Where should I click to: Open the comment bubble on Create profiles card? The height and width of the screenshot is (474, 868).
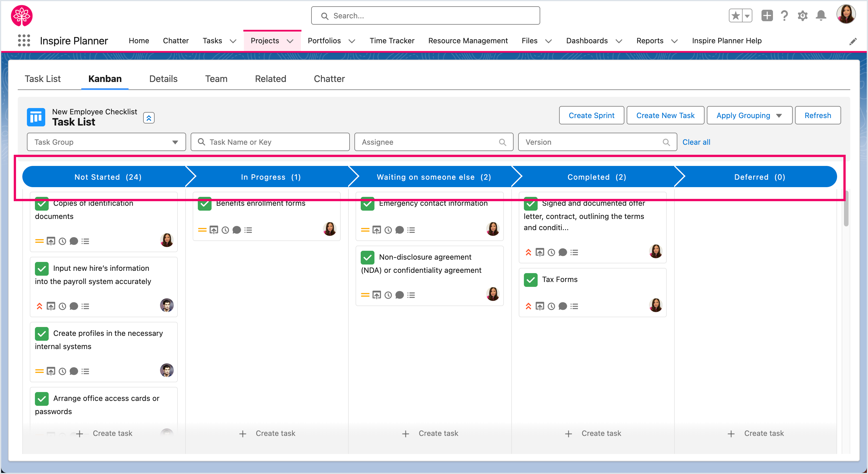tap(74, 371)
